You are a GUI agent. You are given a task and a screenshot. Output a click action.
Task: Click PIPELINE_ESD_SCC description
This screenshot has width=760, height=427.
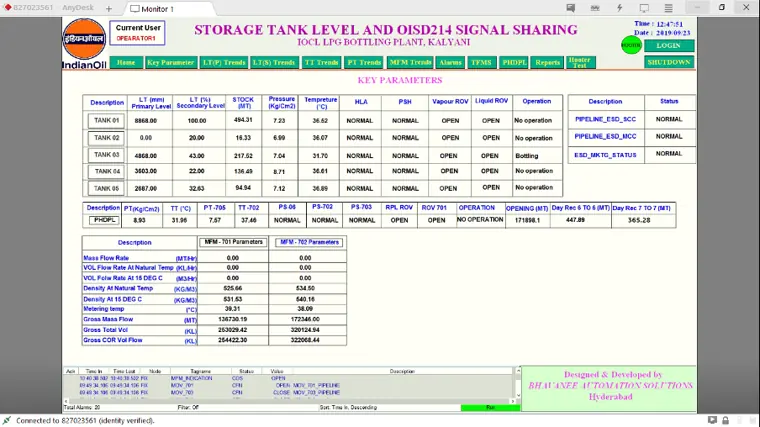click(x=605, y=119)
